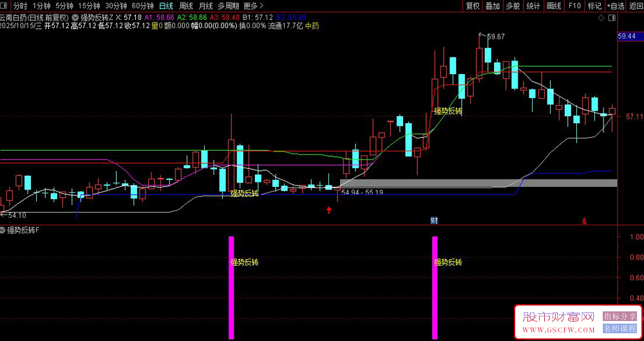Image resolution: width=644 pixels, height=341 pixels.
Task: Click the gray gap band on the chart
Action: click(x=478, y=182)
